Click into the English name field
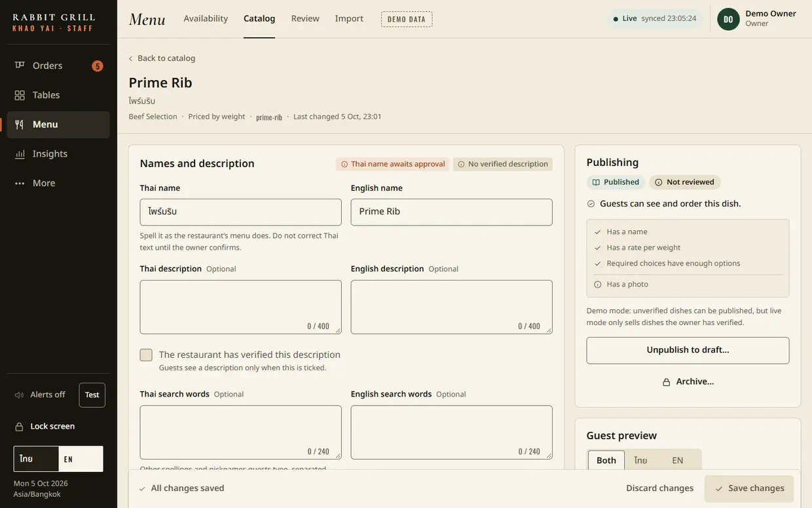This screenshot has width=812, height=508. (451, 212)
